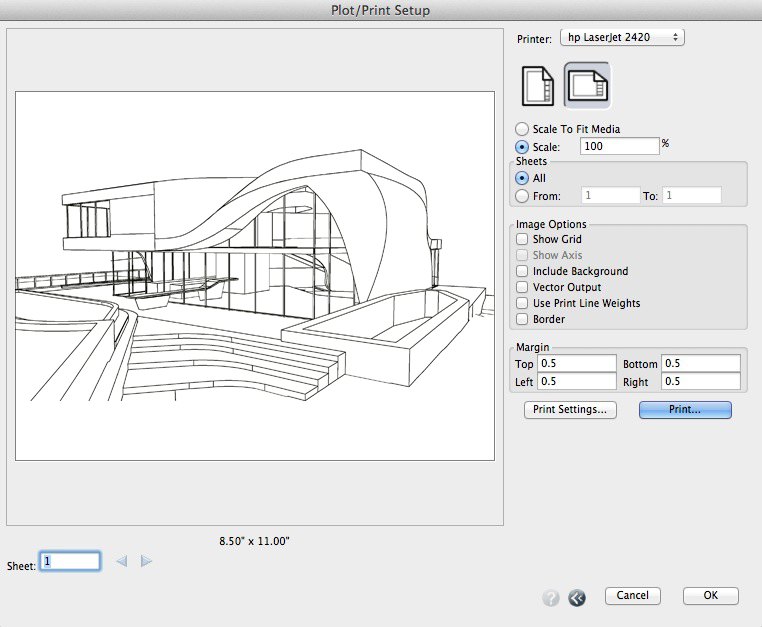Cancel the Plot/Print Setup dialog
Viewport: 762px width, 627px height.
pyautogui.click(x=633, y=595)
